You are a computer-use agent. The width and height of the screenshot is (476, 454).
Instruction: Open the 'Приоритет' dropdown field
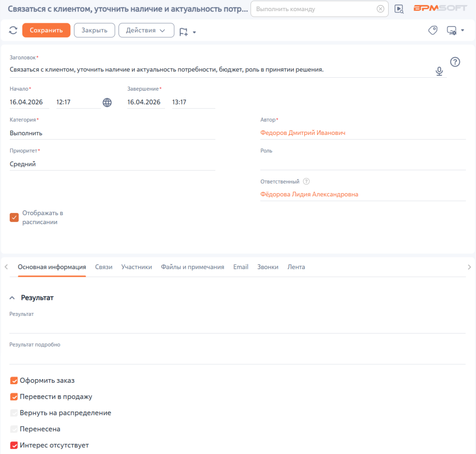[x=112, y=164]
